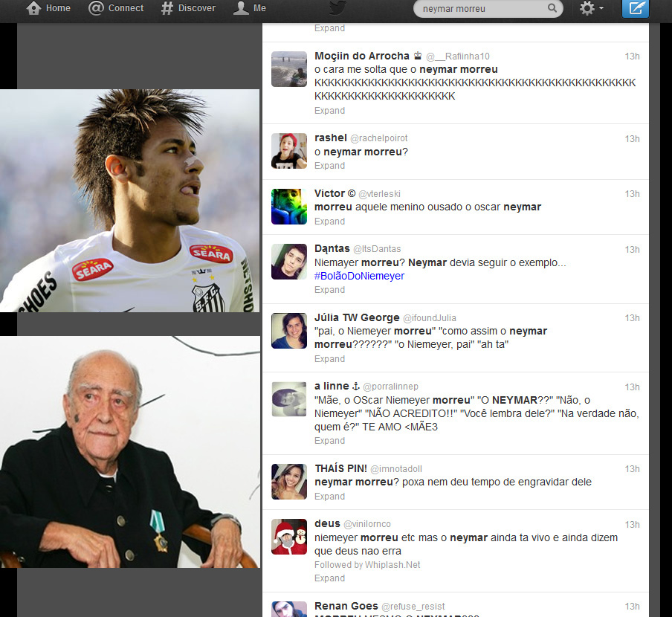Viewport: 672px width, 617px height.
Task: Open Renan Goes's profile name link
Action: [346, 606]
